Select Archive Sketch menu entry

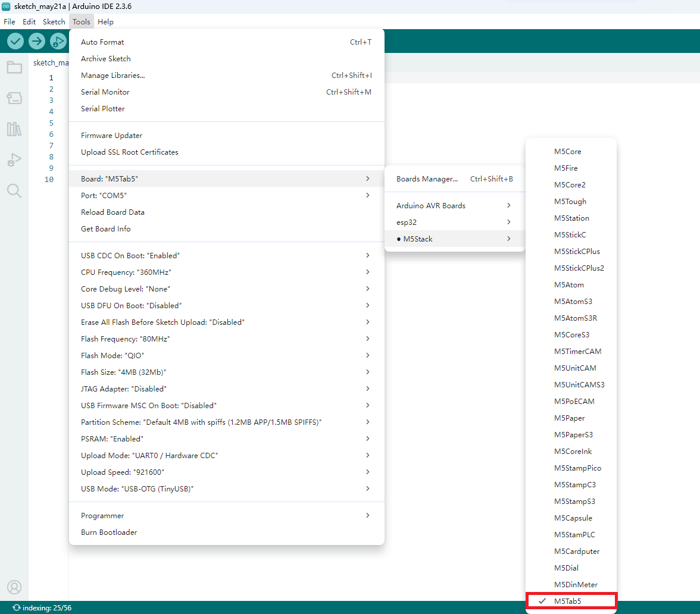227,58
